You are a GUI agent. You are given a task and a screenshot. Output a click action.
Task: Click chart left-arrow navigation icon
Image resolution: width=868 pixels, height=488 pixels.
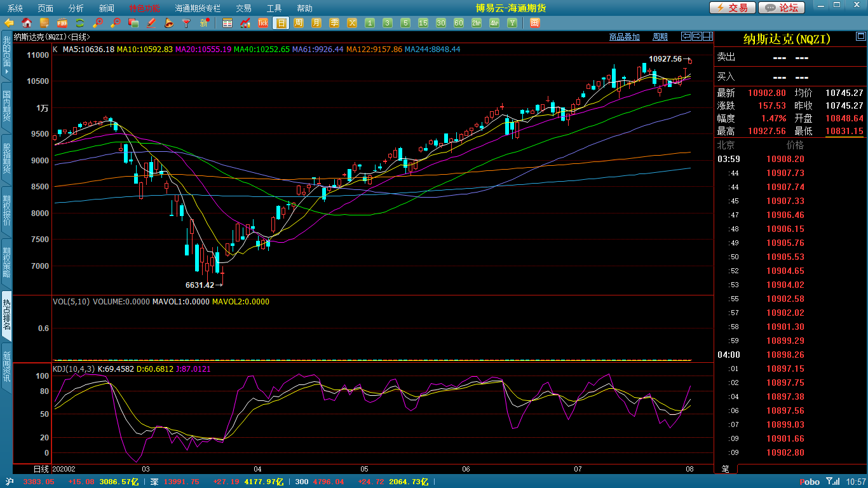pyautogui.click(x=686, y=36)
